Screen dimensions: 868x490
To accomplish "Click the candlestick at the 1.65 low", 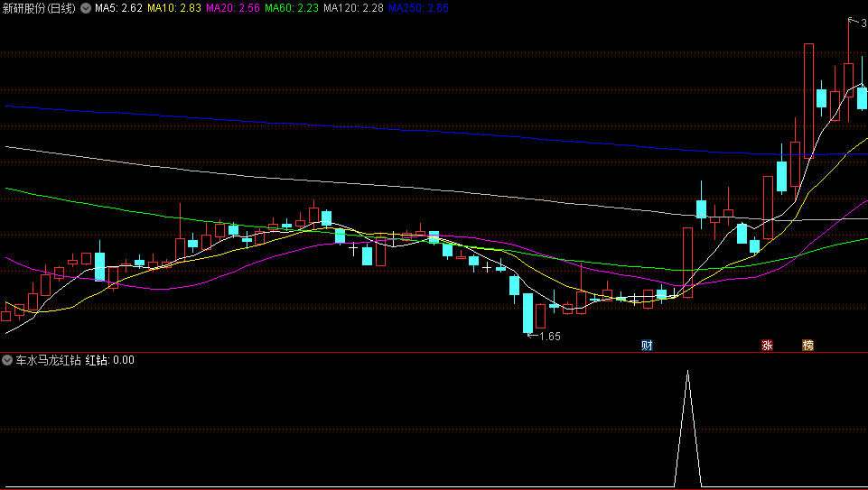I will pyautogui.click(x=528, y=313).
